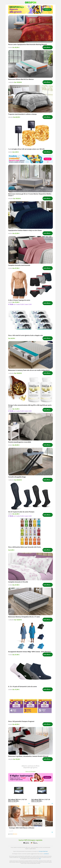Open the Superga boxer and slip product image
Viewport: 61px width, 868px height.
30,285
